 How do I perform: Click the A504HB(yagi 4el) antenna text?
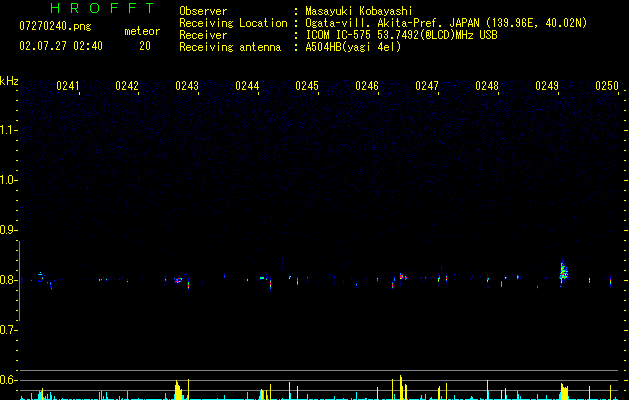(x=353, y=47)
